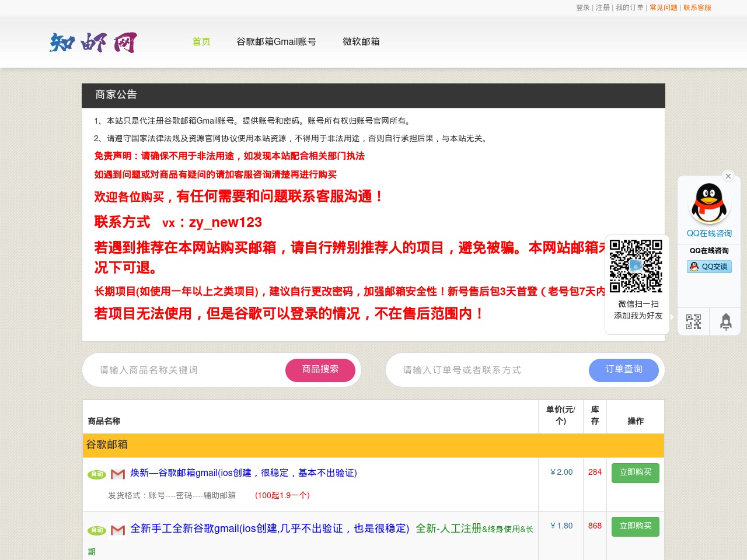The height and width of the screenshot is (560, 747).
Task: Close the QQ floating widget
Action: coord(728,176)
